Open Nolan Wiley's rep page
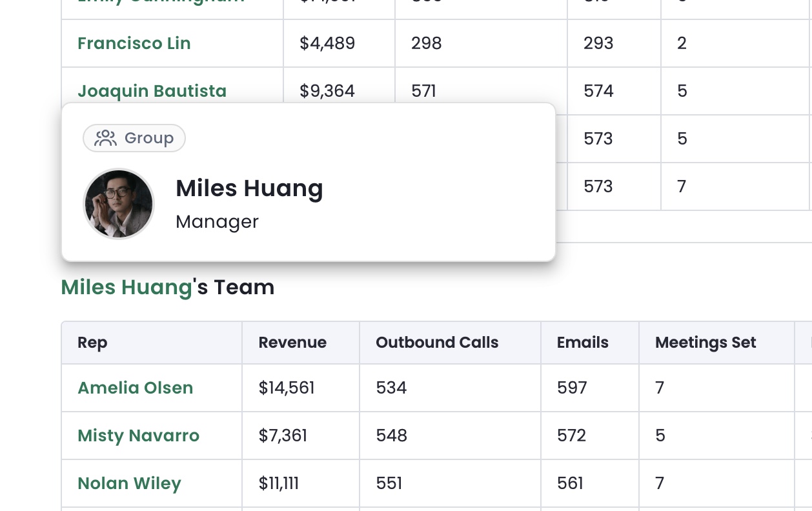 [129, 483]
